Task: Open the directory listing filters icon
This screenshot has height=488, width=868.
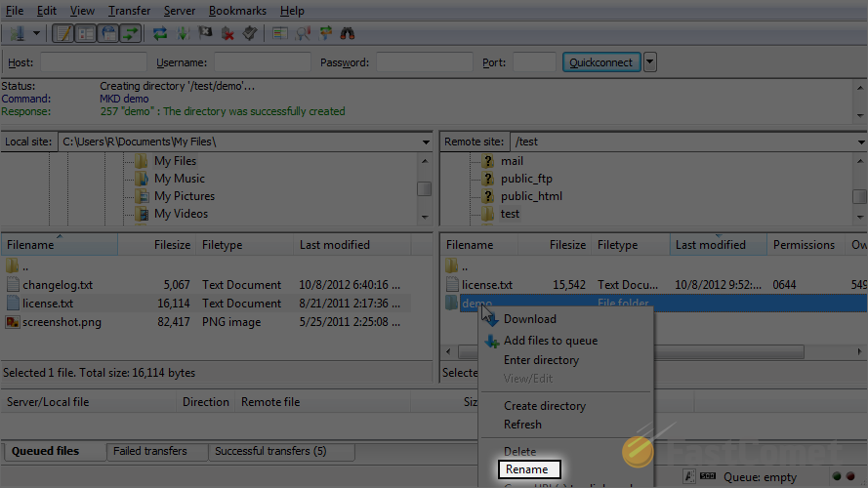Action: pyautogui.click(x=280, y=33)
